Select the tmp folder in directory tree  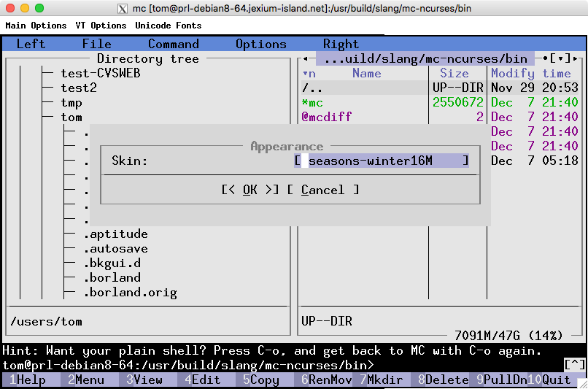(71, 102)
